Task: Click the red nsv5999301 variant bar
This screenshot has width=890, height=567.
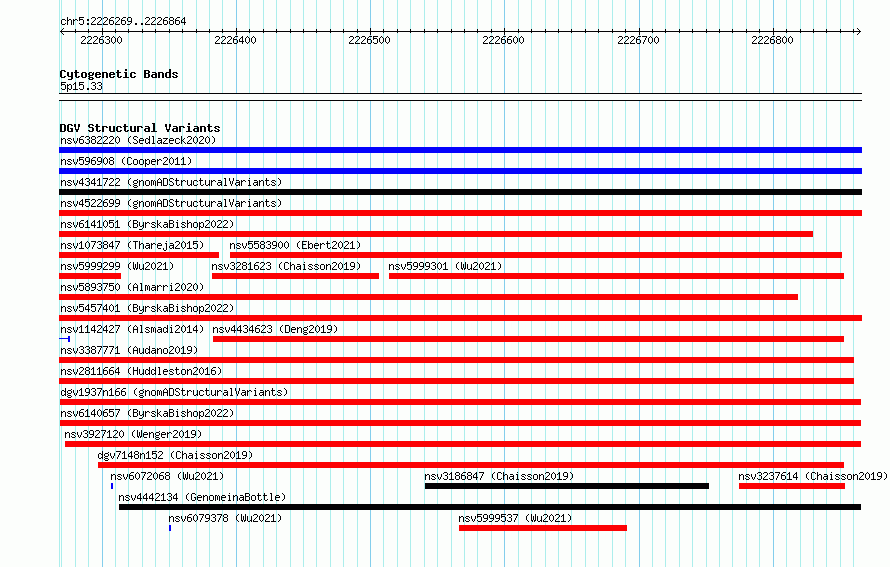Action: pyautogui.click(x=616, y=276)
